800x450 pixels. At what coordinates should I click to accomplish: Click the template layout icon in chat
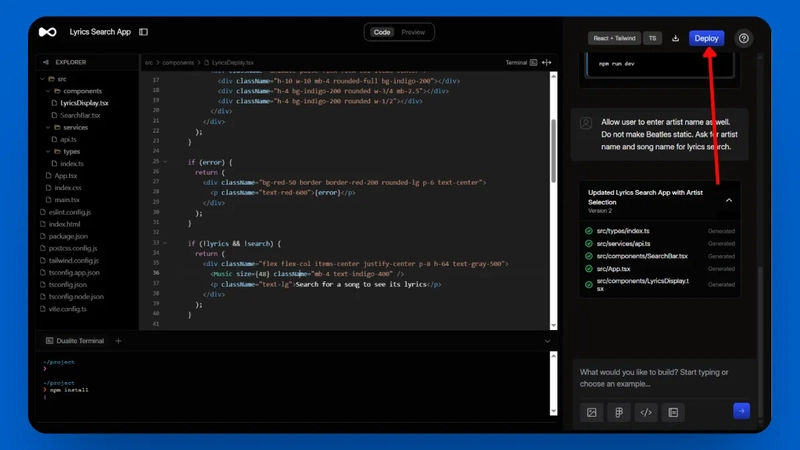tap(673, 412)
